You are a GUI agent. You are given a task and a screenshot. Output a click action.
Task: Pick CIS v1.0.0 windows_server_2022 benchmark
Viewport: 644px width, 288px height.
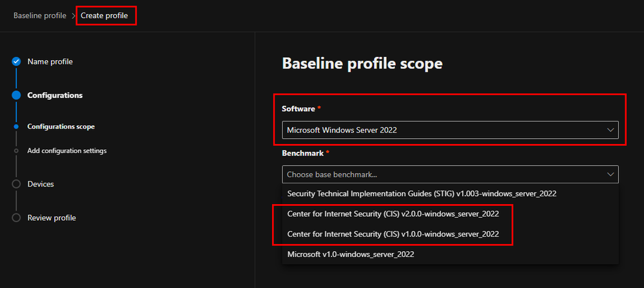[x=393, y=233]
